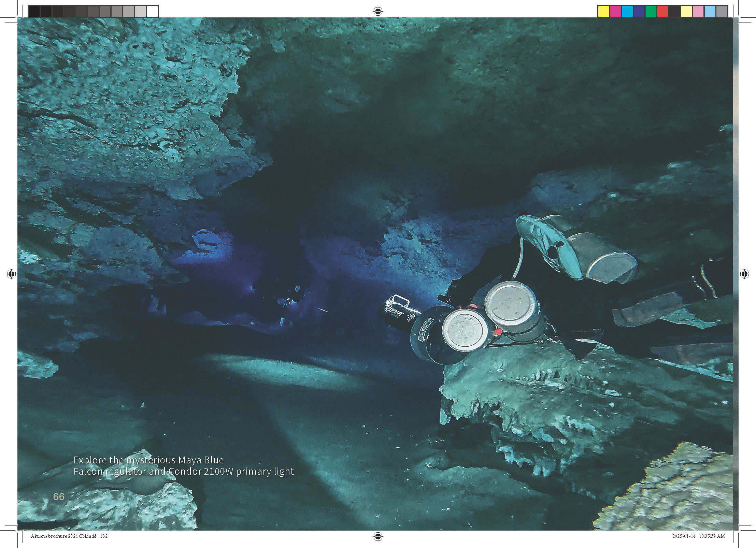Pick the red swatch in color bar
This screenshot has height=548, width=756.
pos(662,11)
